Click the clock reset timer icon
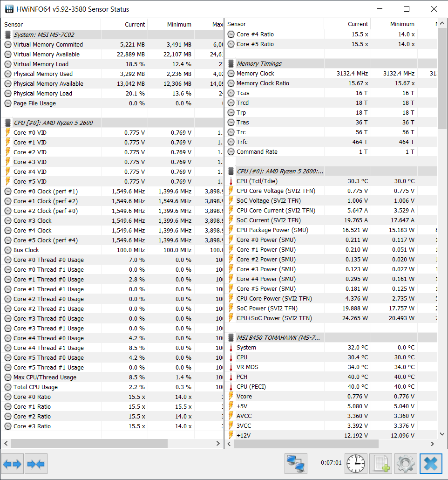This screenshot has width=448, height=480. pos(356,464)
